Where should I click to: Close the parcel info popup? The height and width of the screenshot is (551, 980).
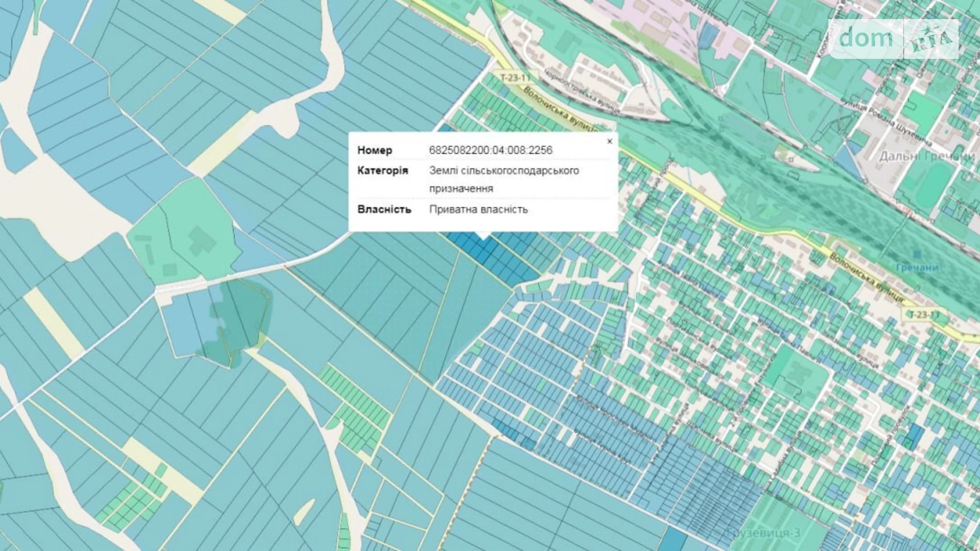pos(609,141)
